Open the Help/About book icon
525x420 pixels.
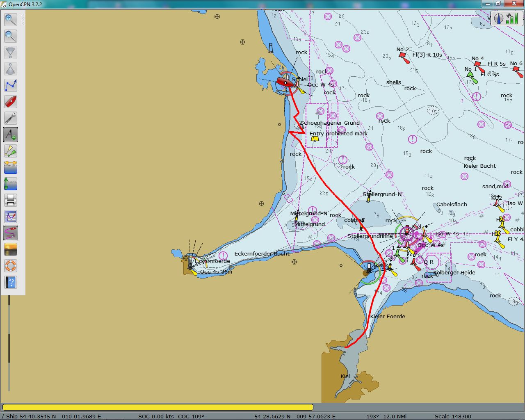10,282
